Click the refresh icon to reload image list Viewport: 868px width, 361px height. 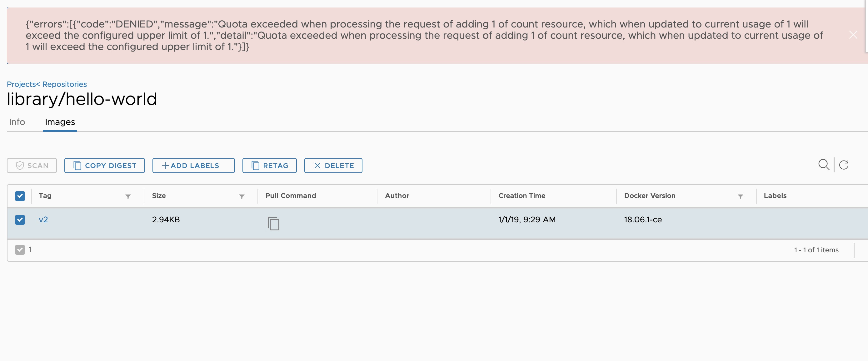point(843,165)
